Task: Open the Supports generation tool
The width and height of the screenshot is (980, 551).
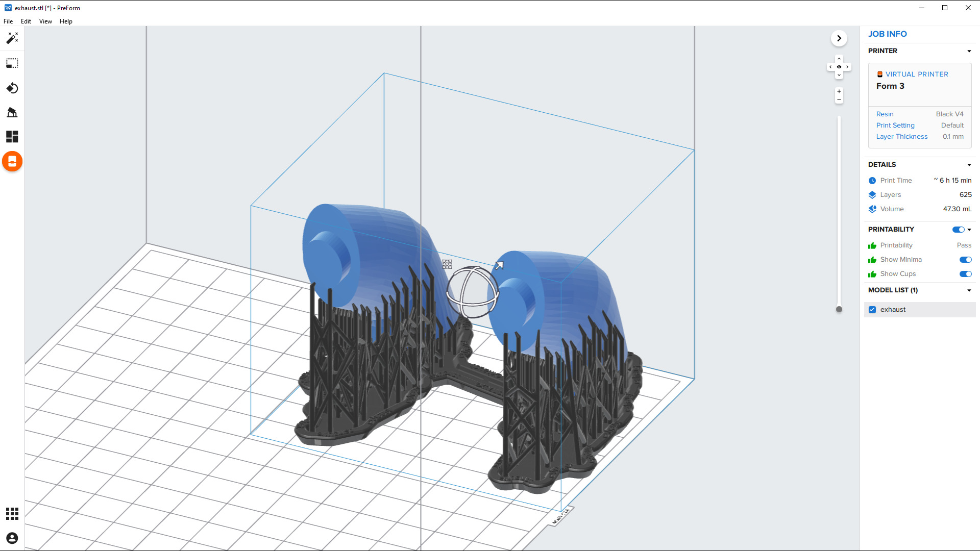Action: [x=12, y=112]
